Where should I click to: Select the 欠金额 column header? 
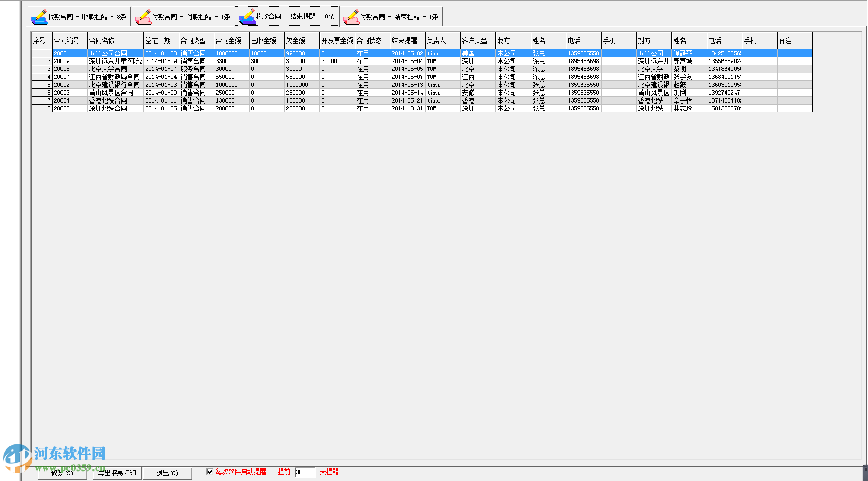pyautogui.click(x=302, y=40)
